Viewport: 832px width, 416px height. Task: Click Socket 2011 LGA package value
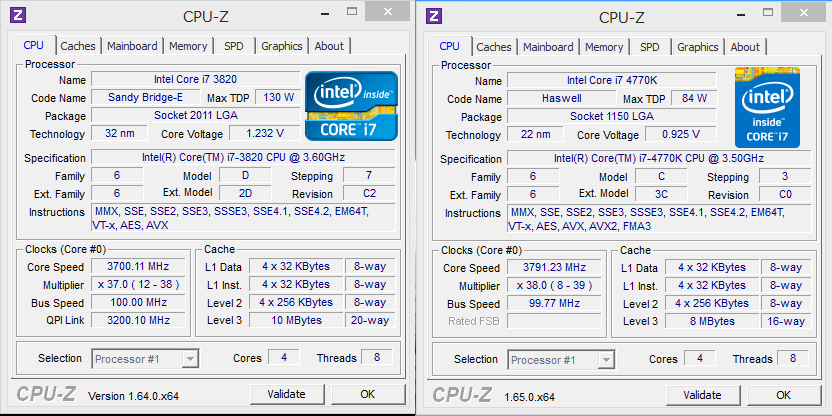pos(196,115)
